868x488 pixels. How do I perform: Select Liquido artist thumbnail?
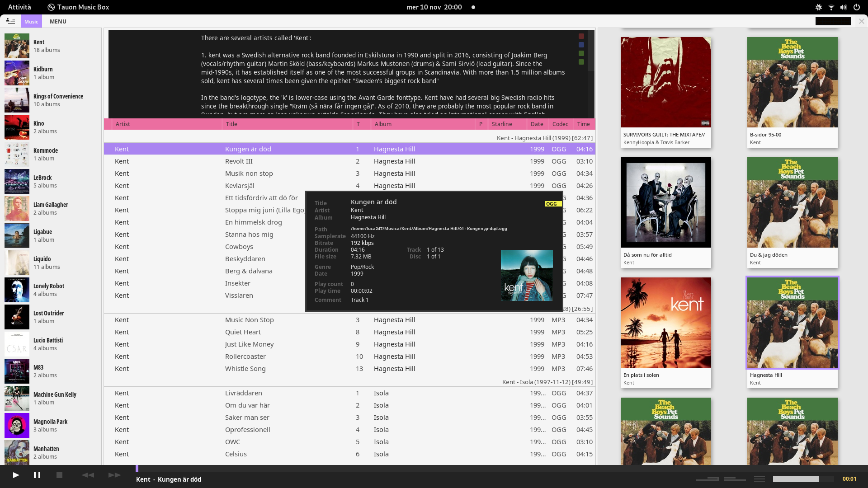point(17,263)
